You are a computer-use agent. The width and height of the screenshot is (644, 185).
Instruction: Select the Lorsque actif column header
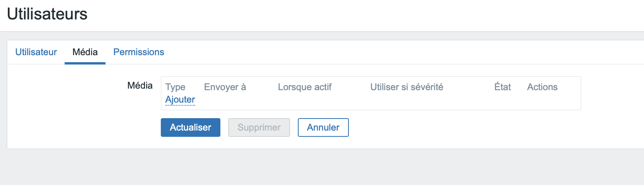pyautogui.click(x=304, y=87)
